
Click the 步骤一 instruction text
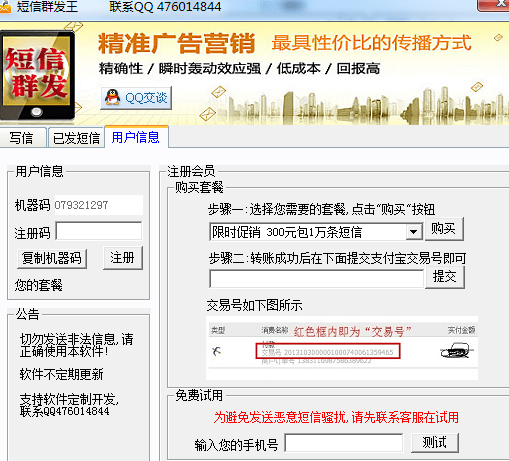[x=322, y=210]
